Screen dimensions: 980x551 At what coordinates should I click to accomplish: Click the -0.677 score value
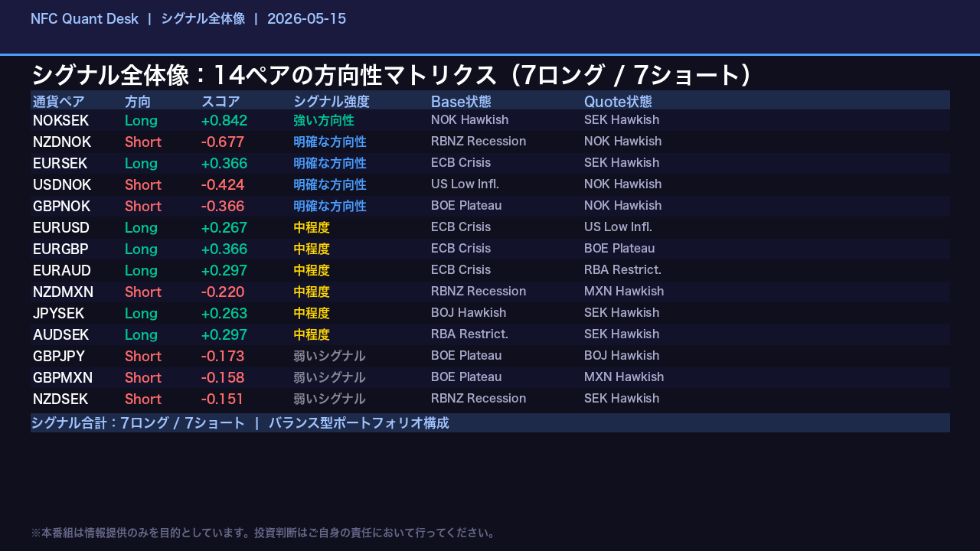click(x=223, y=142)
